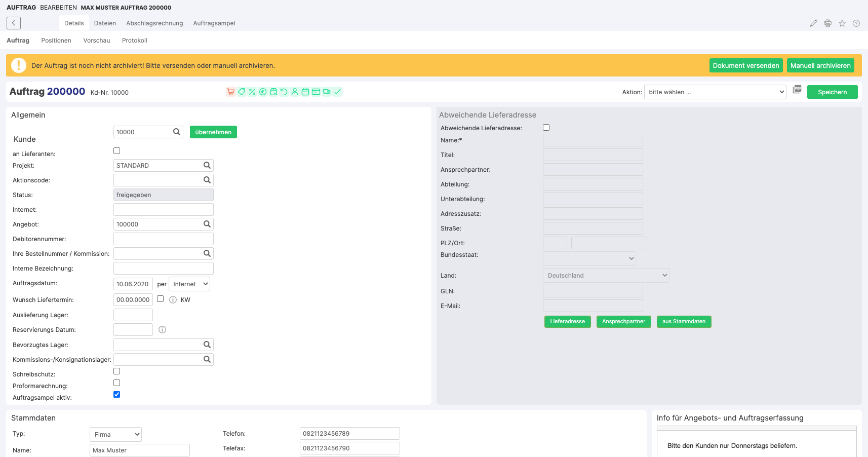Open the PDF preview icon beside Speichern
The image size is (868, 457).
click(x=797, y=89)
